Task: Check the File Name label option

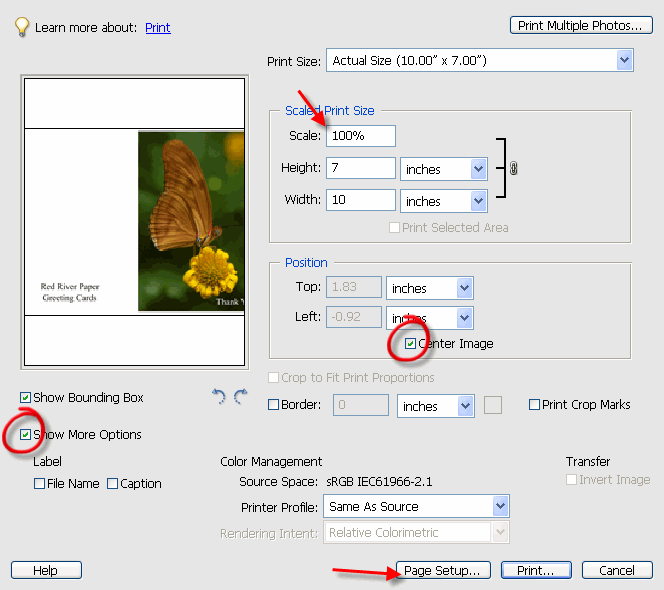Action: [x=40, y=484]
